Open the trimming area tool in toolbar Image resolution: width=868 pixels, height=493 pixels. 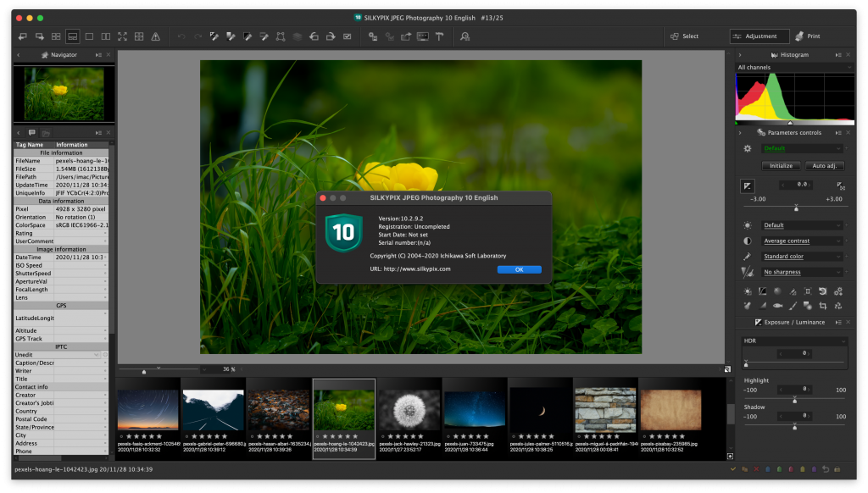click(x=281, y=36)
